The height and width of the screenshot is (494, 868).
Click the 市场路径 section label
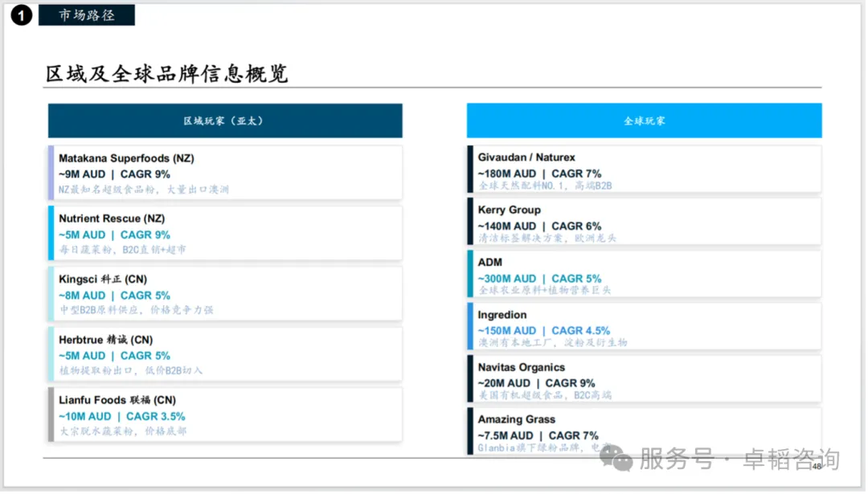point(86,15)
